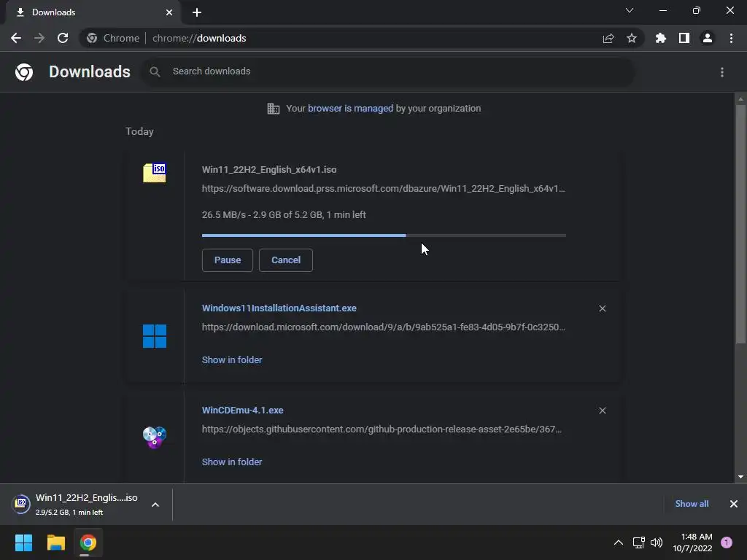
Task: Toggle the Chrome side panel icon
Action: pyautogui.click(x=684, y=38)
